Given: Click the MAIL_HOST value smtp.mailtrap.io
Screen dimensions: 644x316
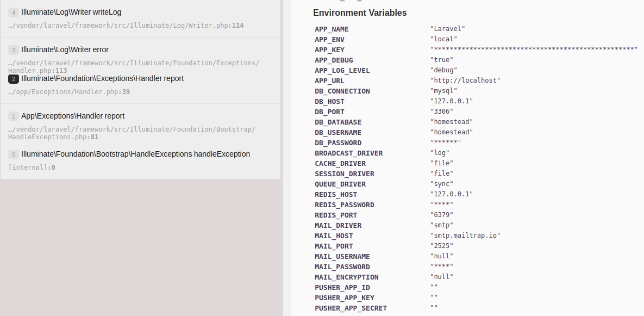Looking at the screenshot, I should pos(465,236).
